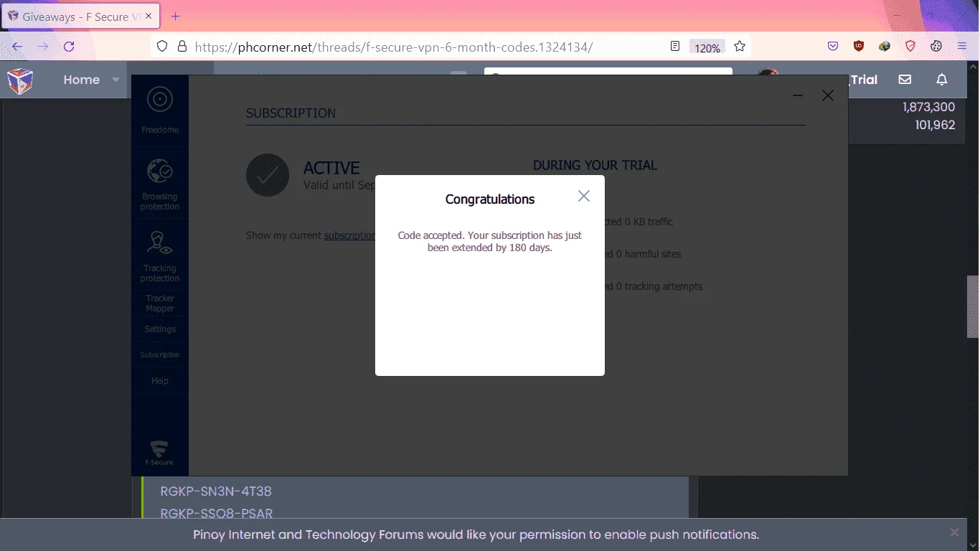This screenshot has width=980, height=551.
Task: Toggle reader view icon
Action: pyautogui.click(x=674, y=47)
